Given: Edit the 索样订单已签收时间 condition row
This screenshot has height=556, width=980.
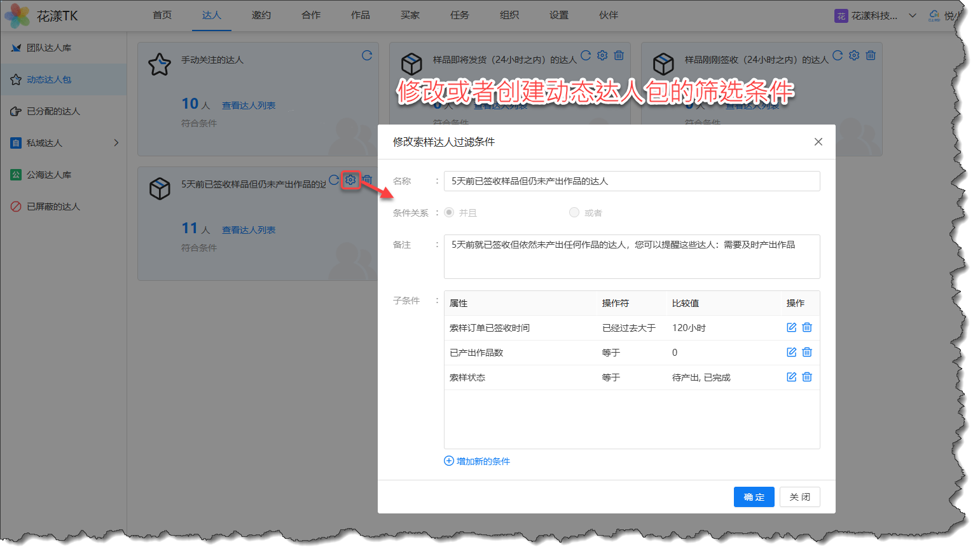Looking at the screenshot, I should tap(791, 327).
